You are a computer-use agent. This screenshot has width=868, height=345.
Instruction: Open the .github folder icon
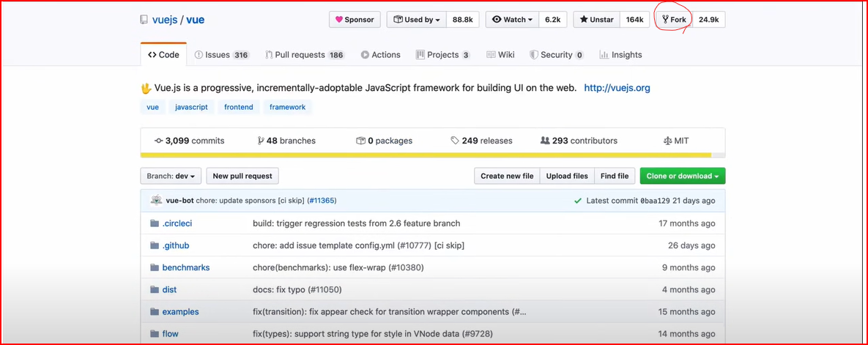(x=155, y=246)
